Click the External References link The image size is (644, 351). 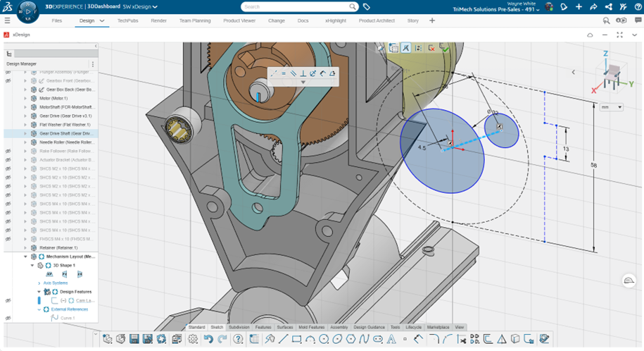(70, 309)
